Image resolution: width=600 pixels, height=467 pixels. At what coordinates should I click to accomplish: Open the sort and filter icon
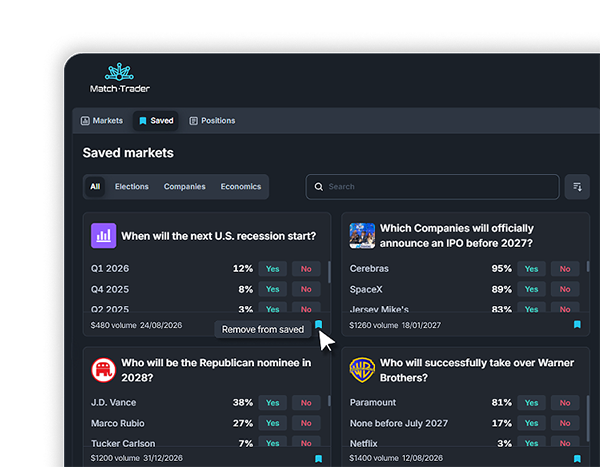[x=576, y=187]
